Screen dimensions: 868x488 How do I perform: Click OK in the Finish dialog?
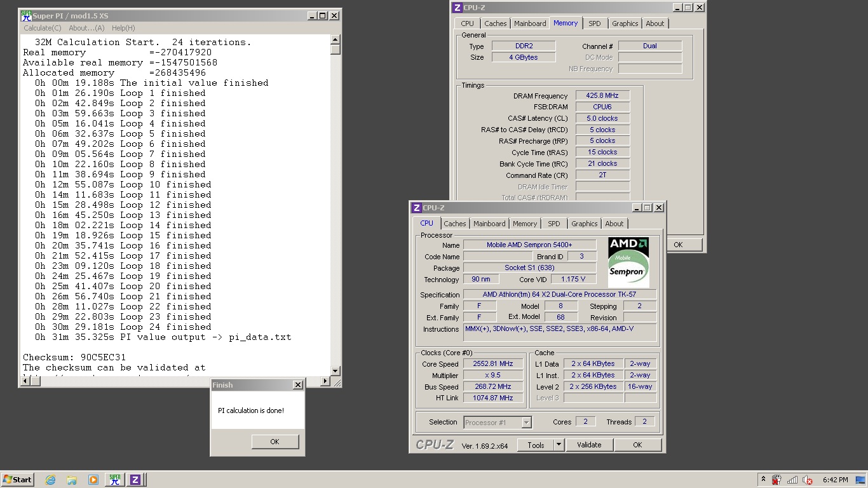[275, 442]
